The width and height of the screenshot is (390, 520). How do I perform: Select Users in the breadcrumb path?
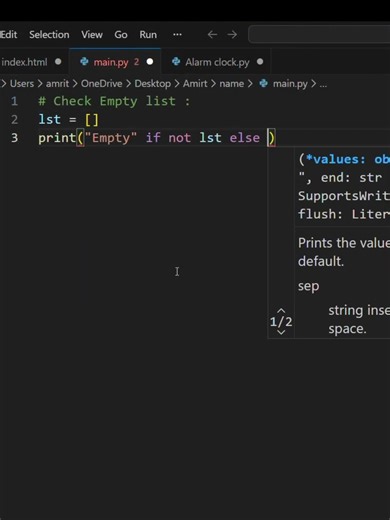coord(22,83)
